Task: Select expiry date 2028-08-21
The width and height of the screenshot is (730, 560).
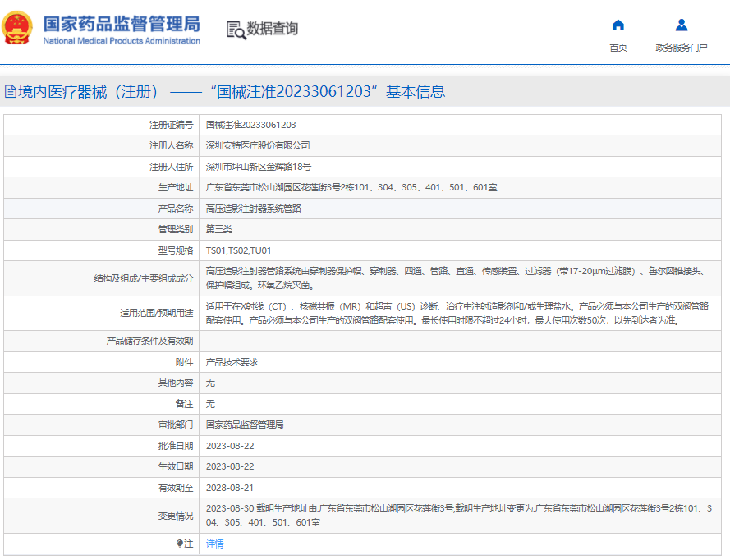Action: point(230,488)
